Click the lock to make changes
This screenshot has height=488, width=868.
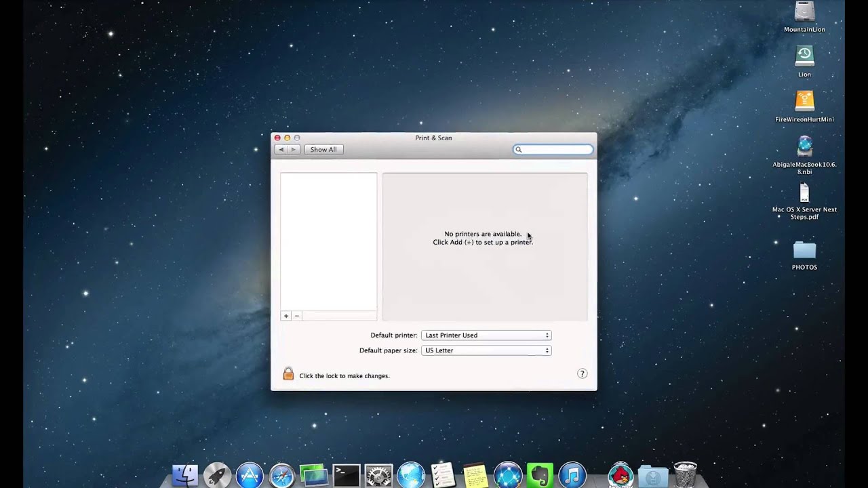[288, 373]
